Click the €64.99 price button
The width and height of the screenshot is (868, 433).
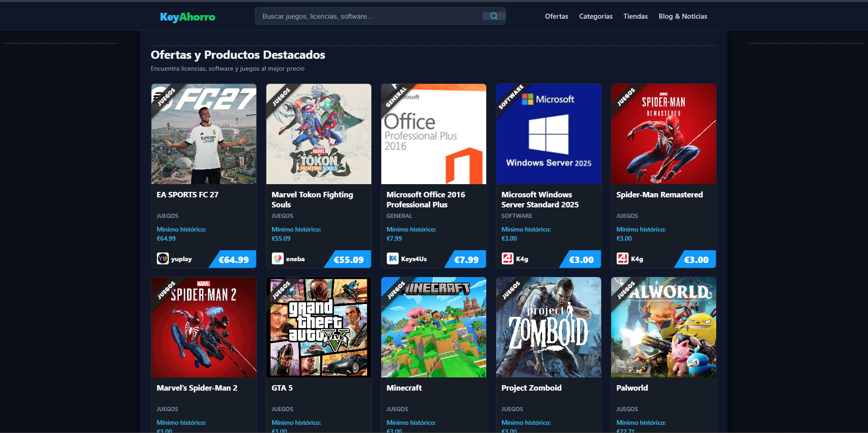pos(233,259)
